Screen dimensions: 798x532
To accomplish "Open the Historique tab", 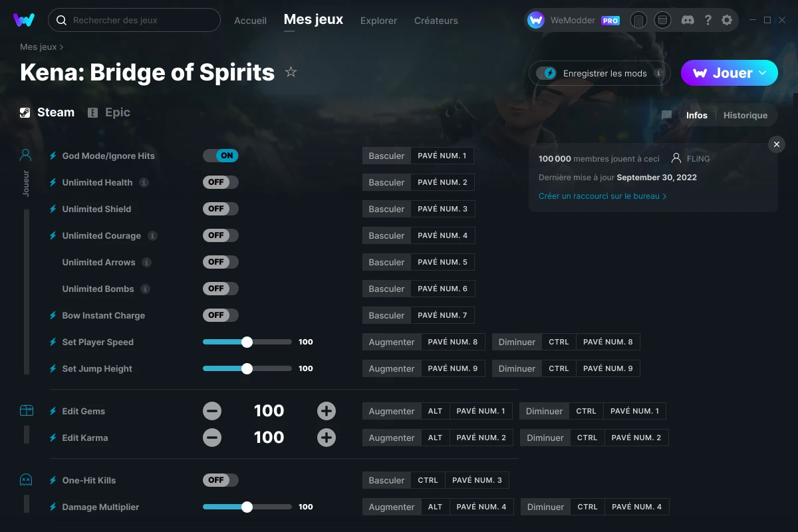I will 745,115.
